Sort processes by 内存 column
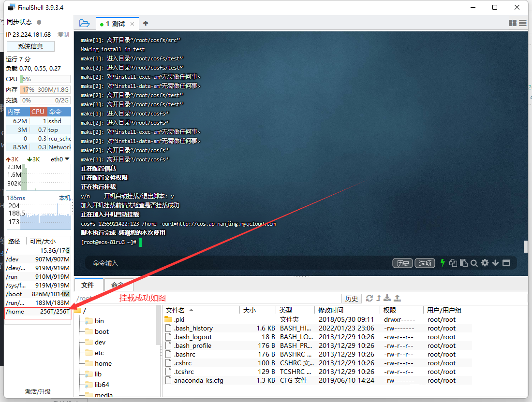Viewport: 532px width, 402px height. point(17,112)
